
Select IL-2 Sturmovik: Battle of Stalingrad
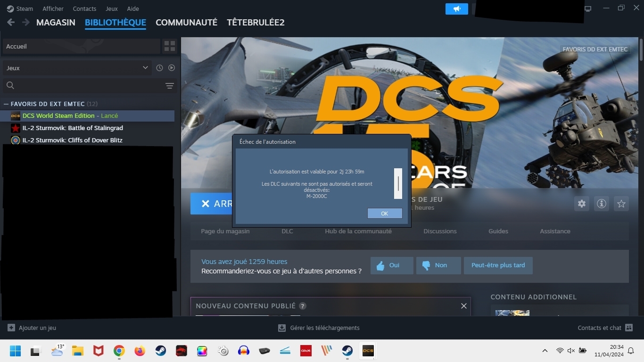click(x=73, y=128)
